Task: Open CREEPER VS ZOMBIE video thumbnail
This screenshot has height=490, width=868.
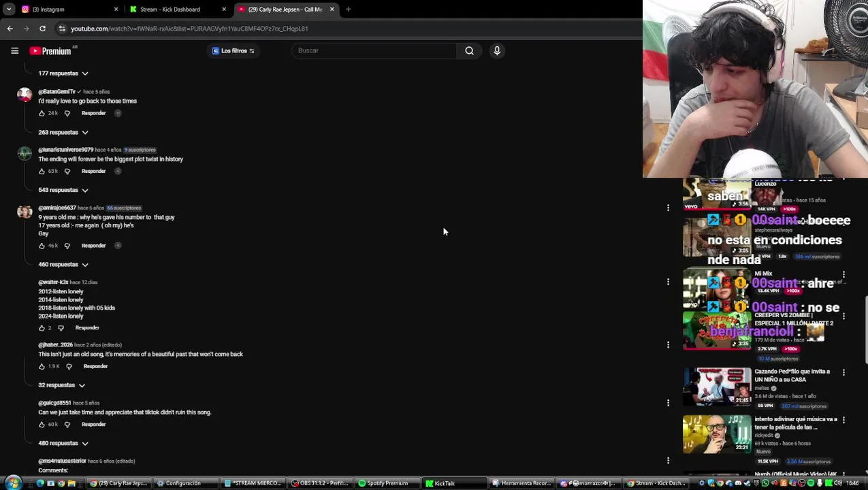Action: [x=717, y=331]
